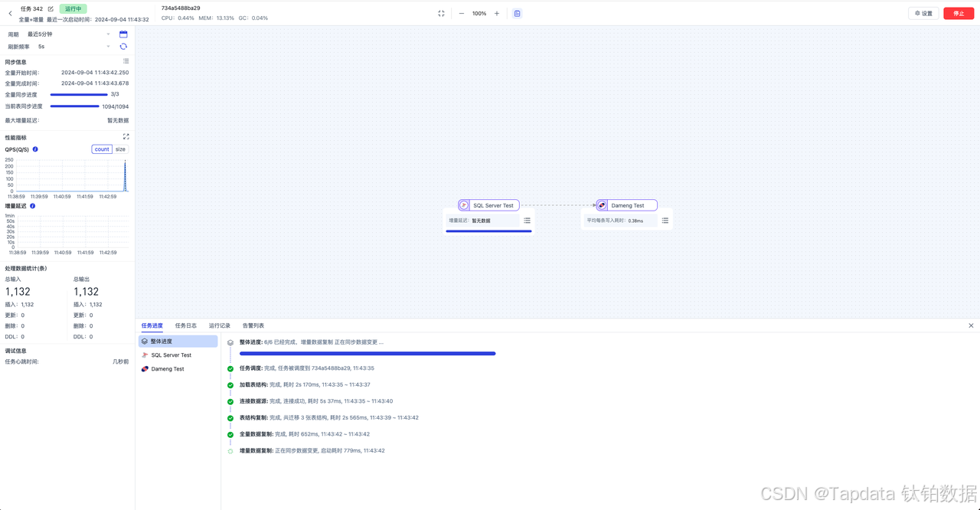Click the SQL Server Test node progress bar
This screenshot has height=510, width=980.
coord(488,231)
